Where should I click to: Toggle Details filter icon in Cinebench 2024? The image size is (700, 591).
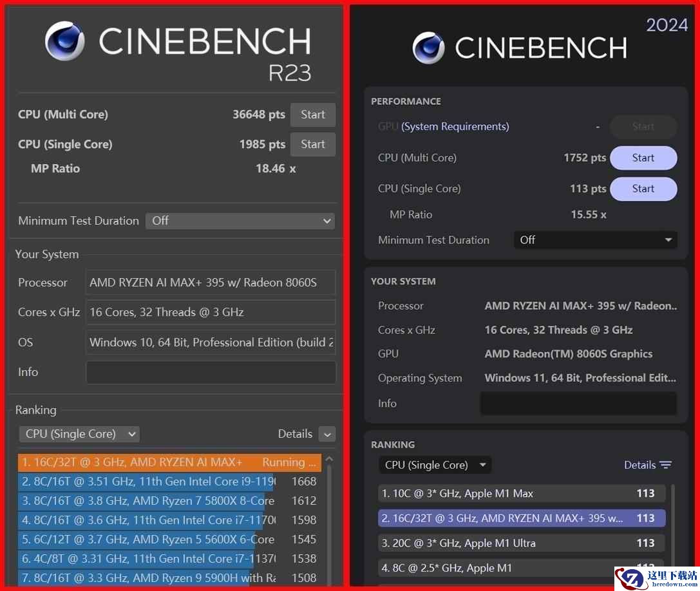coord(666,465)
